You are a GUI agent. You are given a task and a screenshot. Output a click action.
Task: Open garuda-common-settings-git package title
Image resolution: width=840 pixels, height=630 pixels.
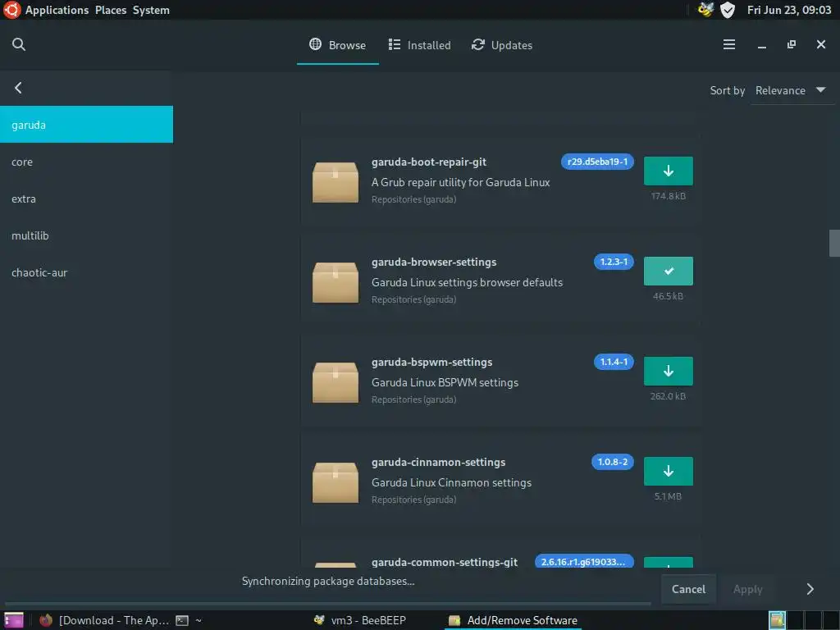click(445, 562)
